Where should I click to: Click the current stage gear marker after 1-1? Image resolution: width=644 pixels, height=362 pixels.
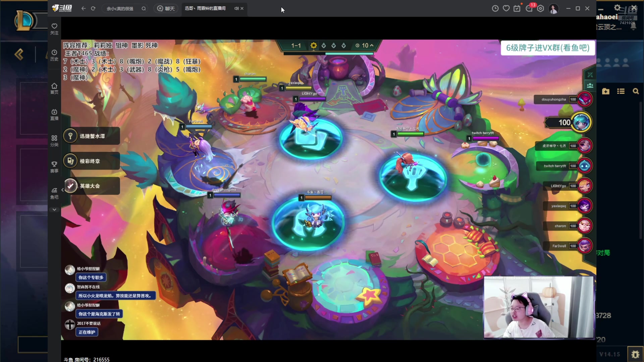[x=314, y=45]
